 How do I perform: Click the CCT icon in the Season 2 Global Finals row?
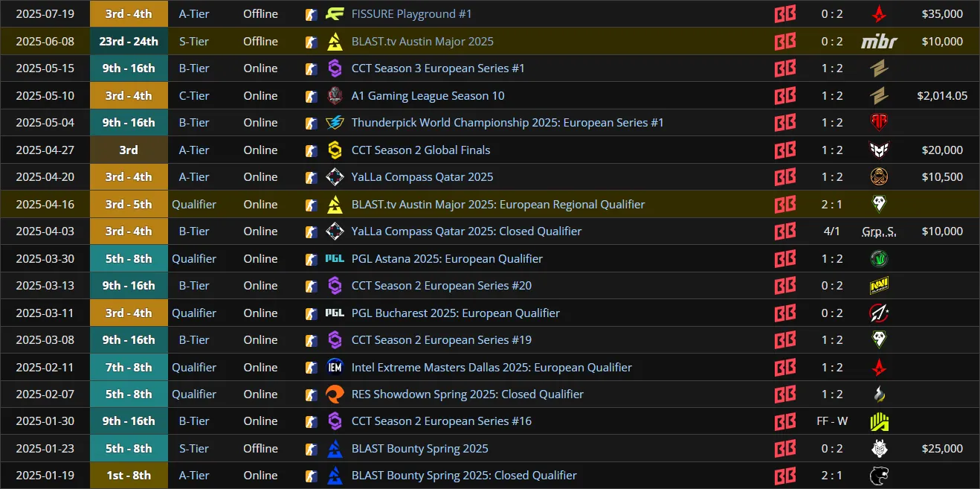[x=335, y=150]
